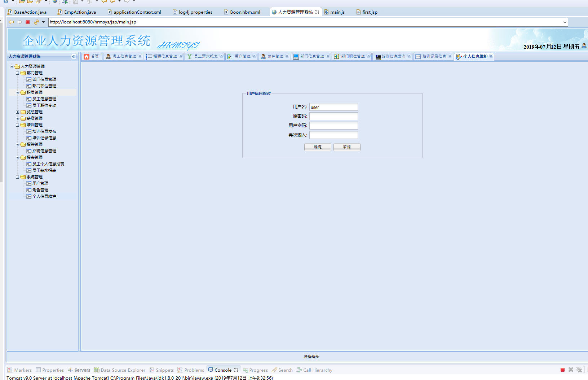Collapse the 人力资源管理系统 side panel
Viewport: 588px width, 380px height.
pos(74,56)
